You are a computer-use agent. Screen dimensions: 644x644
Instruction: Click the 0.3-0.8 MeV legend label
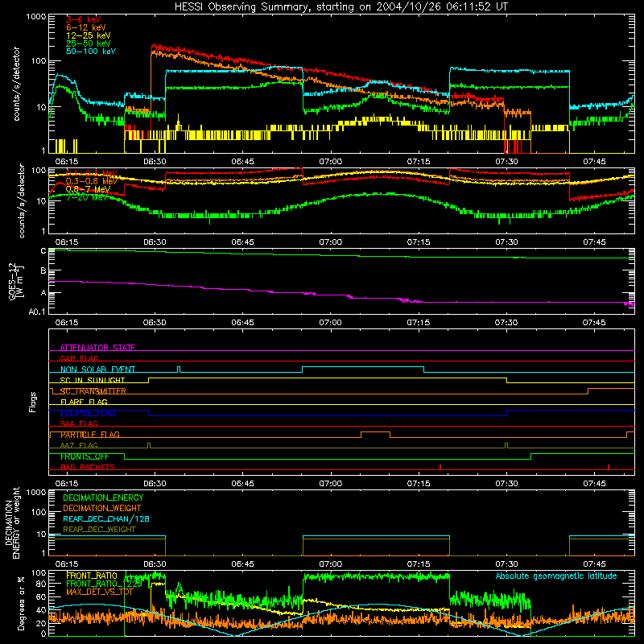pos(92,181)
